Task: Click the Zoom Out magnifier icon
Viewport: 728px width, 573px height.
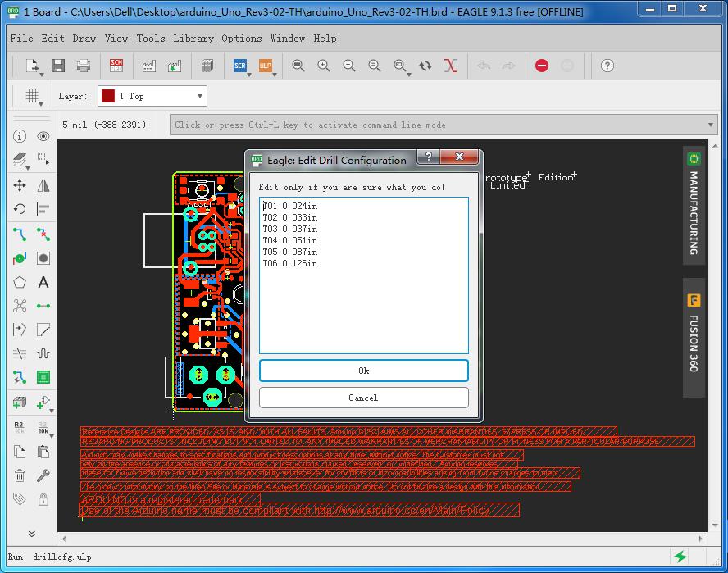Action: pyautogui.click(x=349, y=66)
